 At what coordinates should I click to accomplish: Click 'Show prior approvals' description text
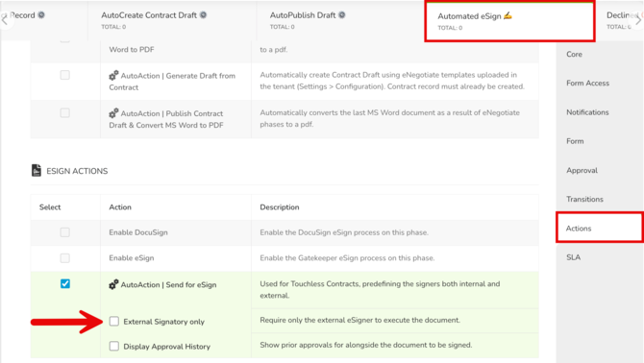pyautogui.click(x=365, y=345)
